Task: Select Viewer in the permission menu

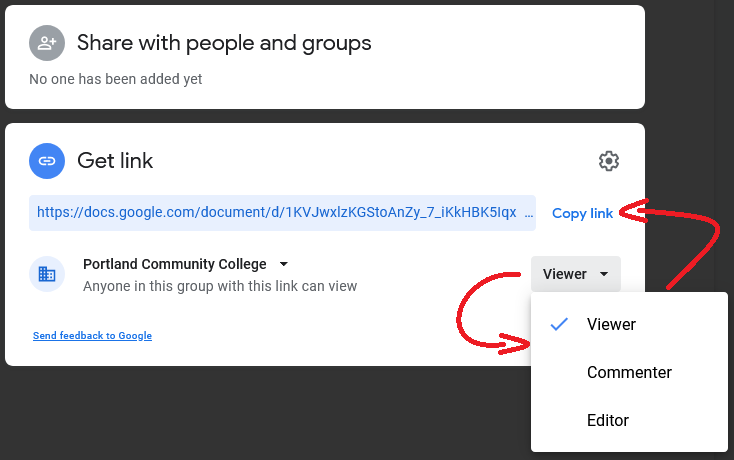Action: point(611,324)
